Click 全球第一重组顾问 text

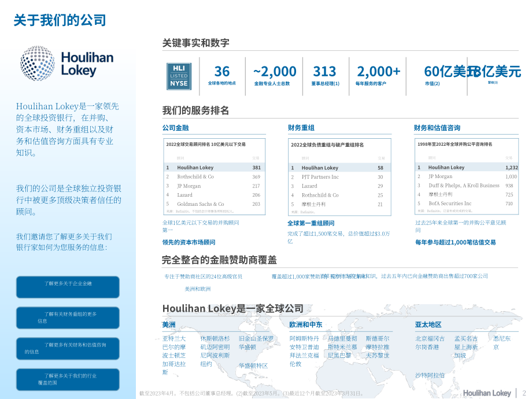tap(311, 223)
